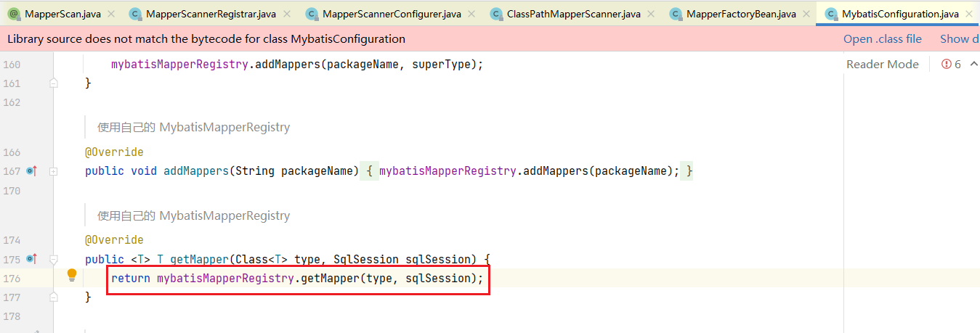This screenshot has width=980, height=333.
Task: Click the yellow lightbulb quick-fix icon
Action: point(72,275)
